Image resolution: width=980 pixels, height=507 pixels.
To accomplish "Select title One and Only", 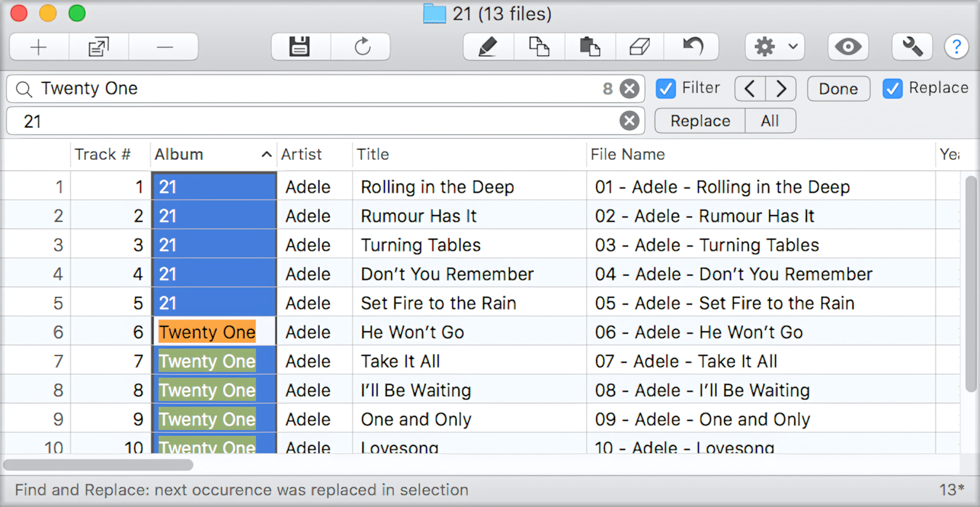I will [x=416, y=419].
